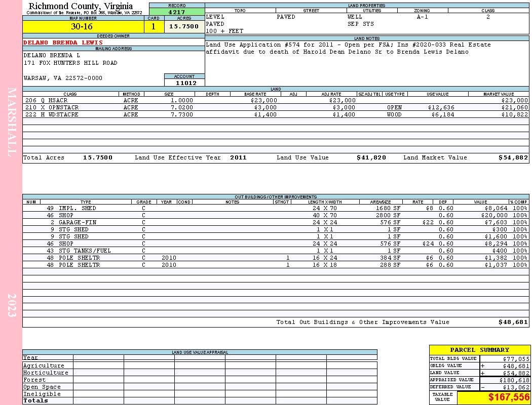This screenshot has width=532, height=405.
Task: Click the 2023 year sidebar label
Action: click(x=12, y=305)
